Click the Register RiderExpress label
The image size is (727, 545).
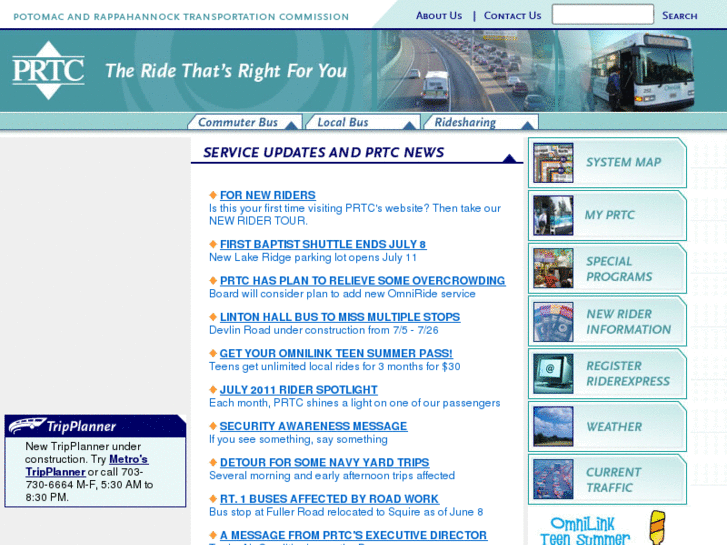(628, 373)
